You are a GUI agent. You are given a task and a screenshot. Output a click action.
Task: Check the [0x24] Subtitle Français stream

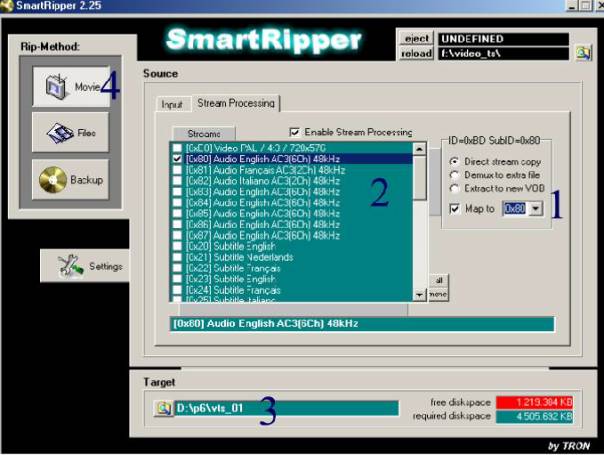[x=177, y=290]
